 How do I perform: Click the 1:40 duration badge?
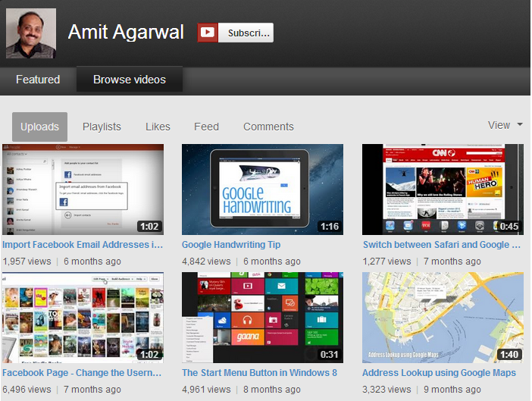point(509,355)
